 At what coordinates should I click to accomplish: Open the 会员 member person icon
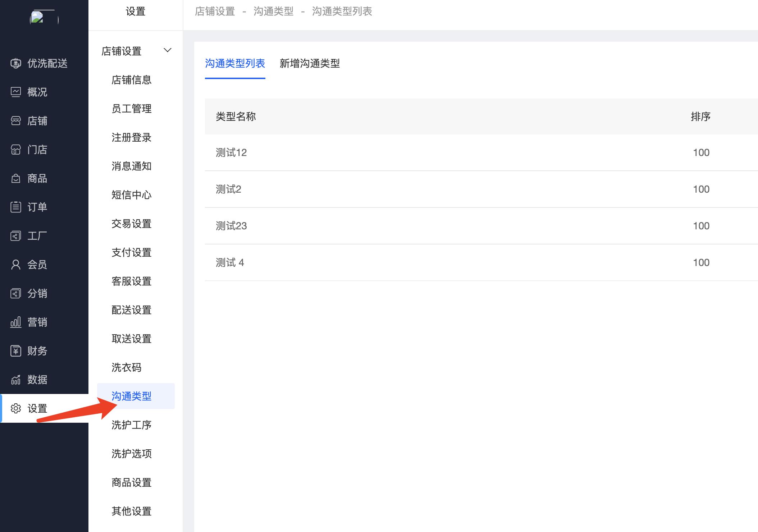(x=15, y=265)
